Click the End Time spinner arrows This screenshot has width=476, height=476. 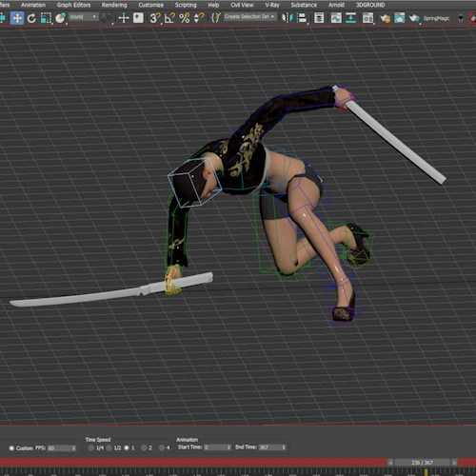pyautogui.click(x=284, y=447)
